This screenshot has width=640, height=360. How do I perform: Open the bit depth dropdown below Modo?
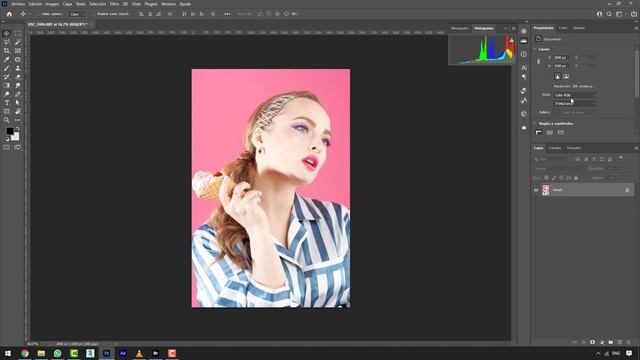click(575, 104)
